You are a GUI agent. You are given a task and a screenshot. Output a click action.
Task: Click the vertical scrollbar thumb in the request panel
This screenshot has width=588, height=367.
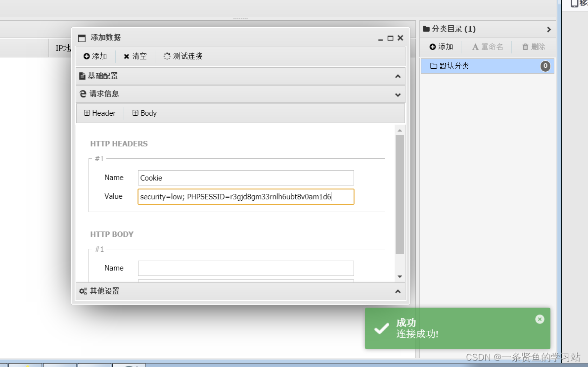(x=400, y=194)
